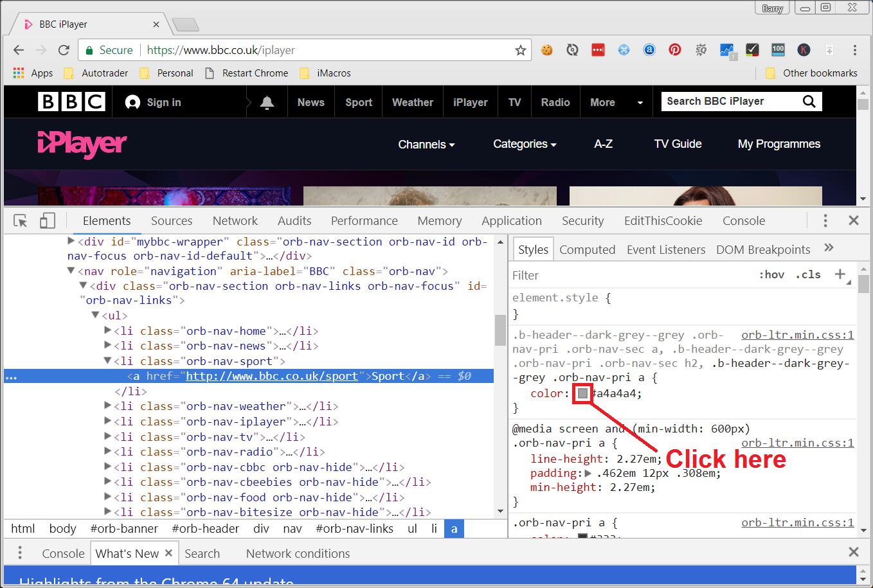
Task: Select the Network conditions drawer tab
Action: [298, 553]
